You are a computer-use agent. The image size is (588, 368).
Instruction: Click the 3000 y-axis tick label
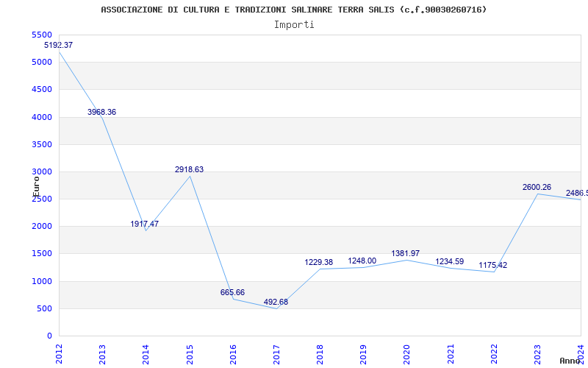[x=42, y=171]
